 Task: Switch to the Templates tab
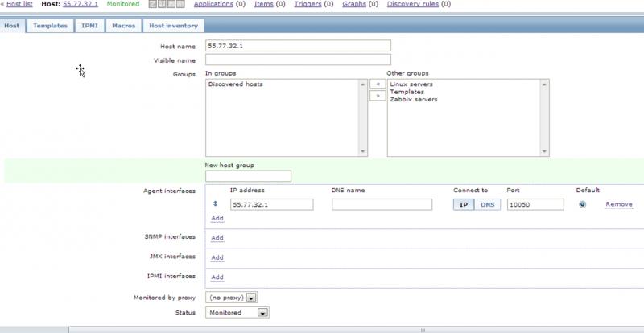(50, 26)
